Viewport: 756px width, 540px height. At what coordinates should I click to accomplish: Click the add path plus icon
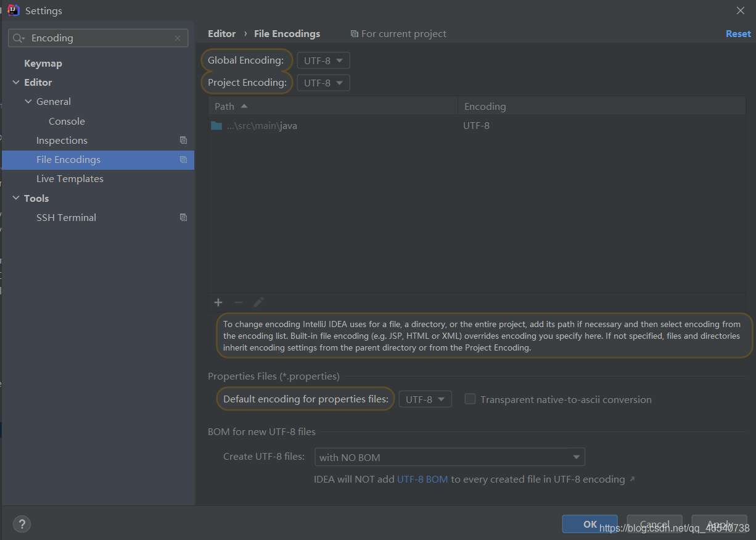click(218, 302)
